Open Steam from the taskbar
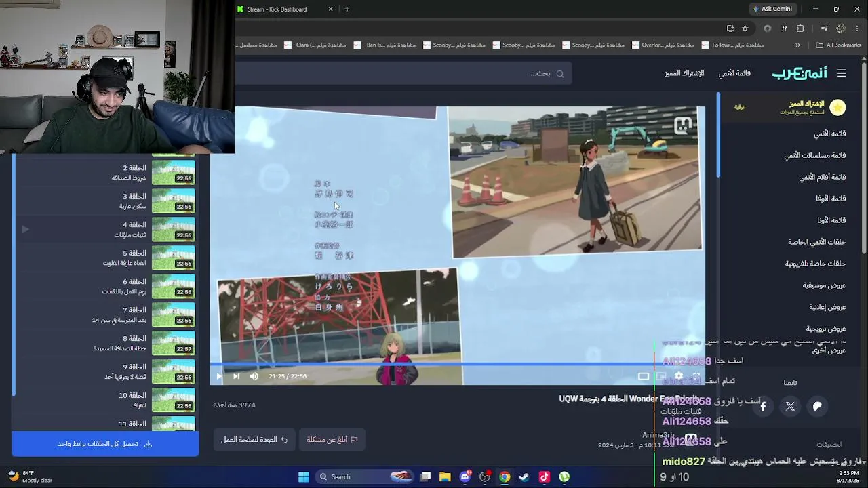 point(524,476)
